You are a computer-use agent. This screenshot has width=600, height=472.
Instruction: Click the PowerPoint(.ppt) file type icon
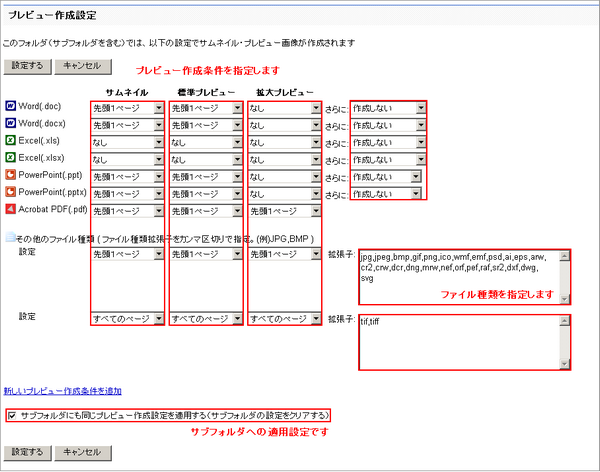pyautogui.click(x=10, y=175)
